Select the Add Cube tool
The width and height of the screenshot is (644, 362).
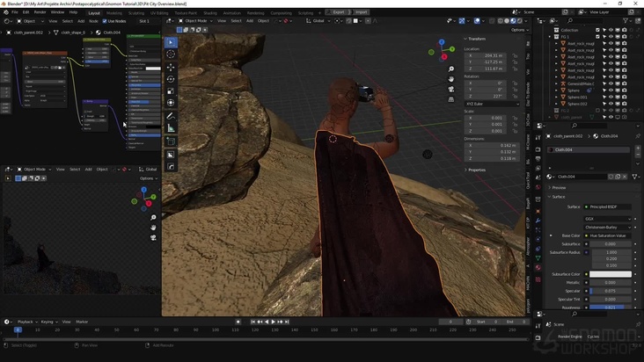click(171, 141)
